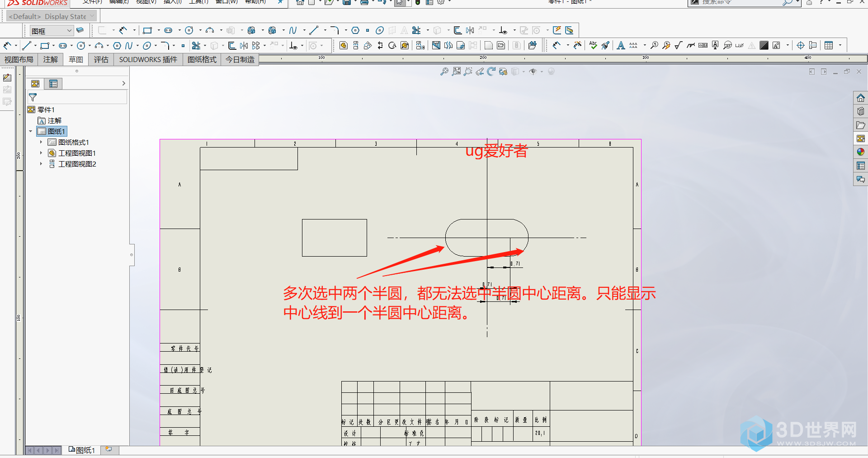Image resolution: width=868 pixels, height=458 pixels.
Task: Open the Design Library task pane icon
Action: pos(860,111)
